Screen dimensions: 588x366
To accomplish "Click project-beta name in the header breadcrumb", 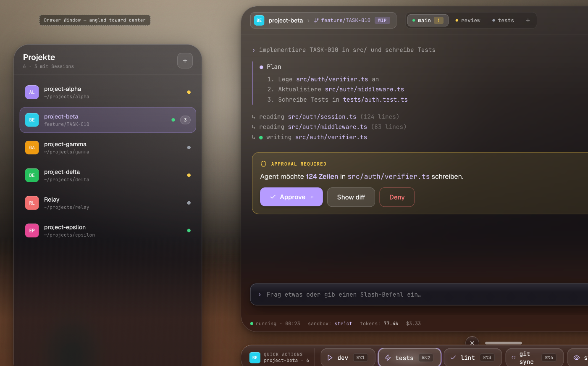I will (x=286, y=21).
